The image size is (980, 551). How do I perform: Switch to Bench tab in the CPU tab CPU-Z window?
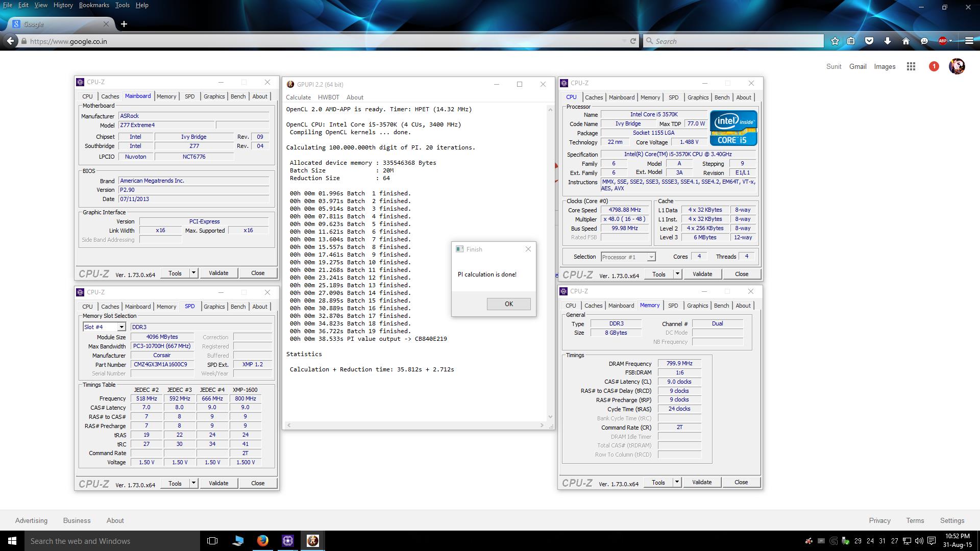[722, 97]
